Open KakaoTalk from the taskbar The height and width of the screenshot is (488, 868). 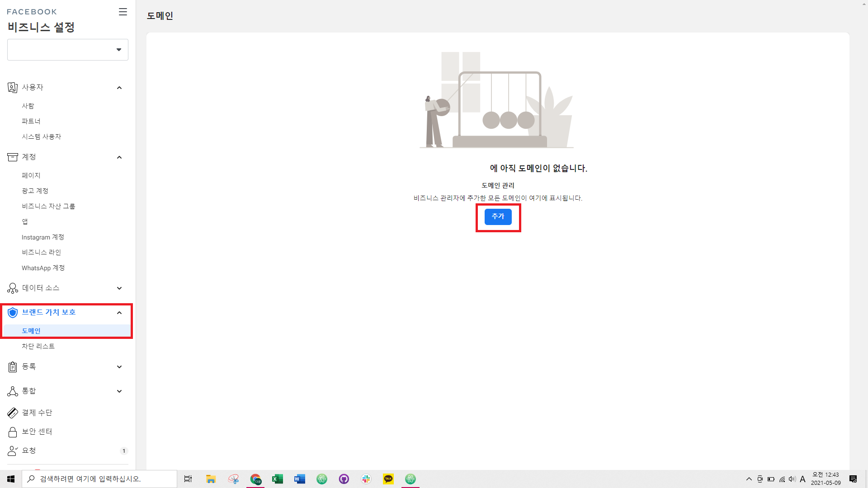coord(388,479)
